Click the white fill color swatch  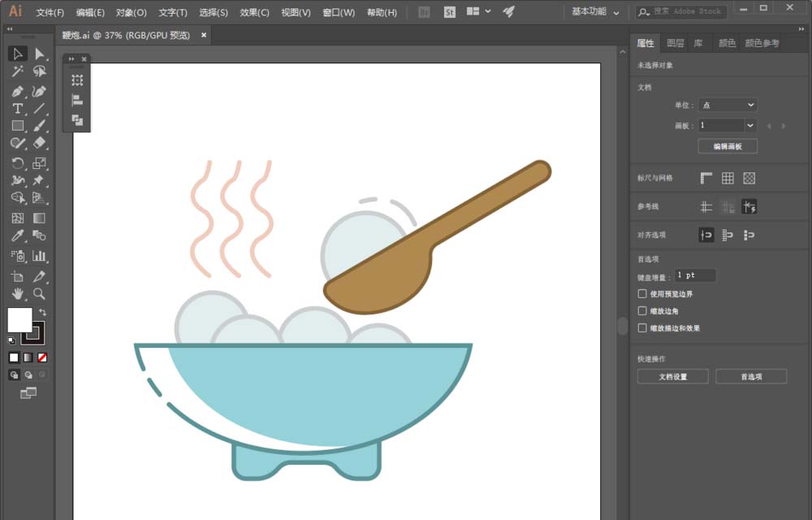[x=19, y=320]
